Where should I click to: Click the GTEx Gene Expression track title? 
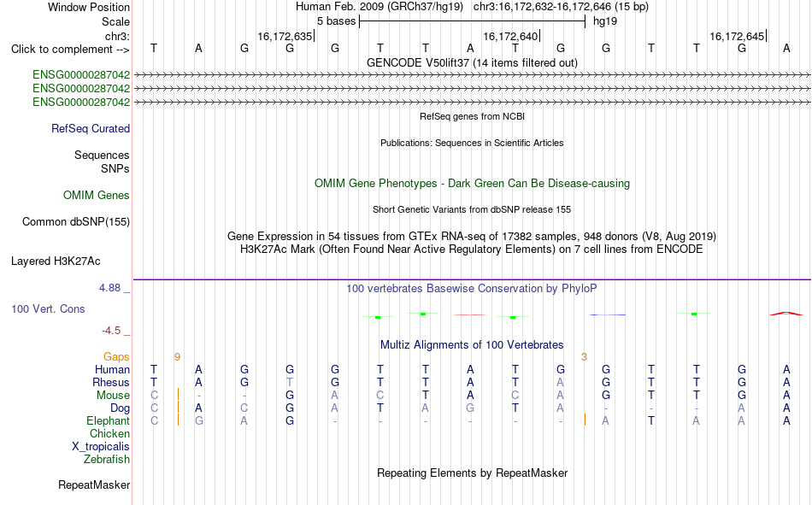tap(472, 236)
